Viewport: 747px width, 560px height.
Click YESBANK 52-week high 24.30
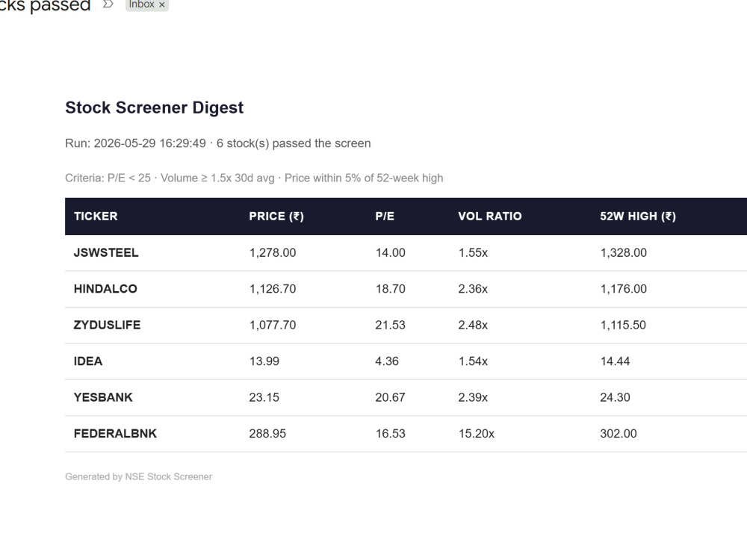click(615, 398)
